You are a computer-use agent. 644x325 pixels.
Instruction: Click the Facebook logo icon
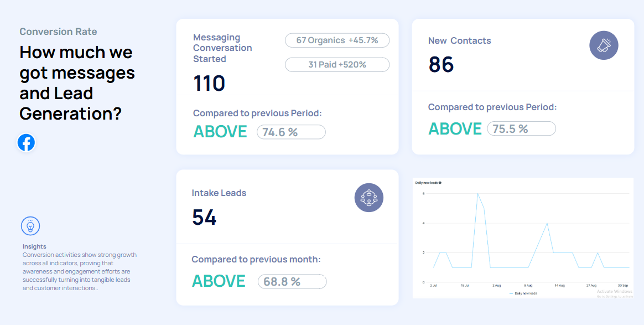(x=26, y=143)
